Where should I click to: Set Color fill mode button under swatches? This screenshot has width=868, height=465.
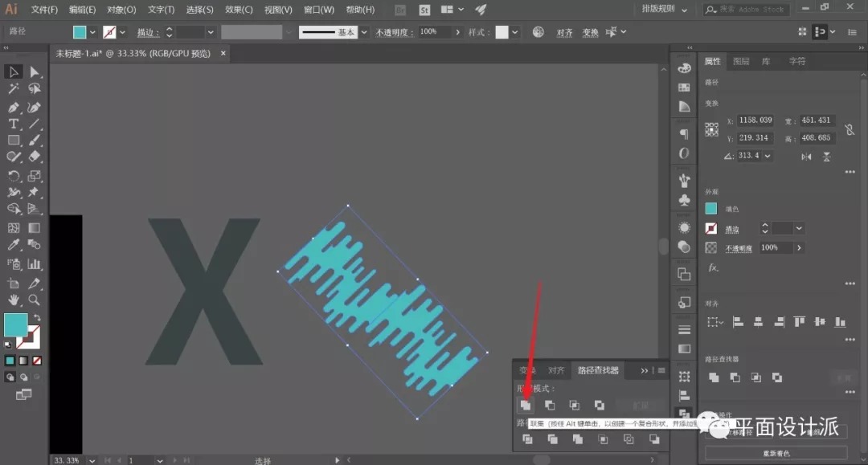pos(10,361)
